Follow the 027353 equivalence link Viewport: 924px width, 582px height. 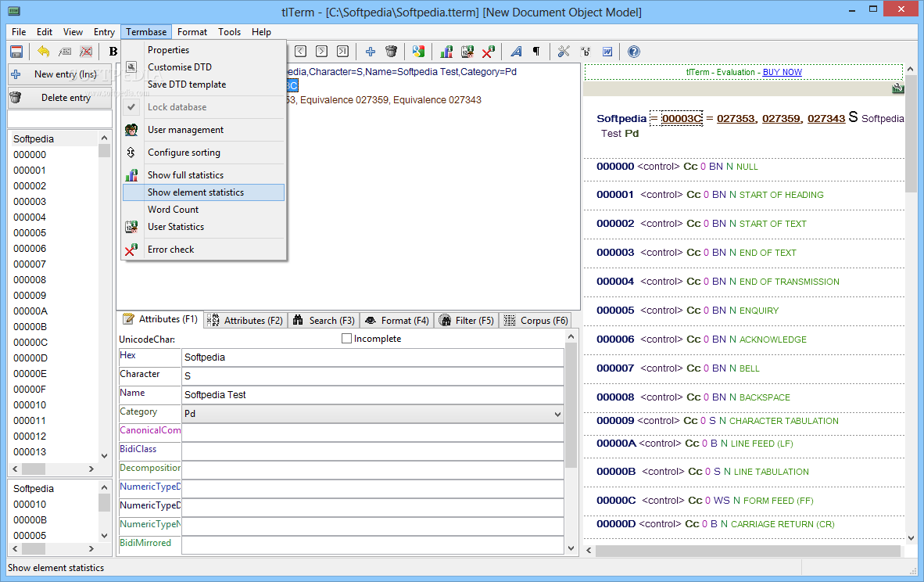pos(736,119)
